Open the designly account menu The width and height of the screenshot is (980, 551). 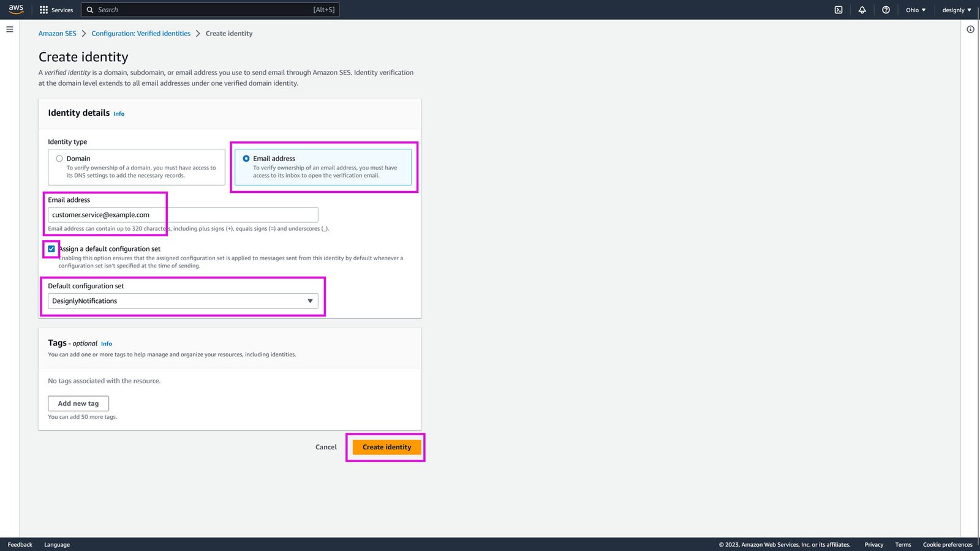(x=956, y=9)
